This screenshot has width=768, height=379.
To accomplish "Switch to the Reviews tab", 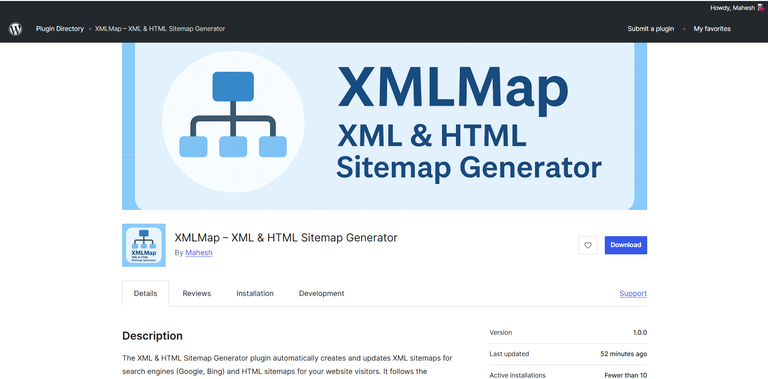I will [196, 293].
